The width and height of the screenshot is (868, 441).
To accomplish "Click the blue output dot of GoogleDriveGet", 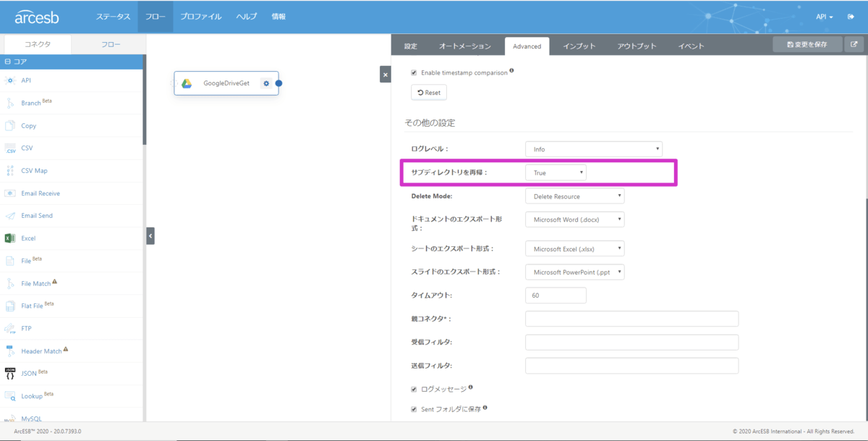I will 278,83.
